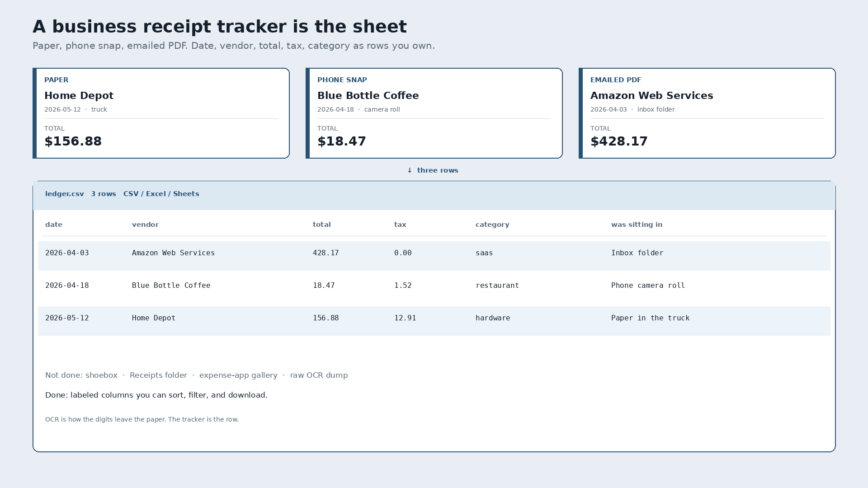Click the 'Receipts folder' text
The height and width of the screenshot is (488, 868).
point(158,375)
